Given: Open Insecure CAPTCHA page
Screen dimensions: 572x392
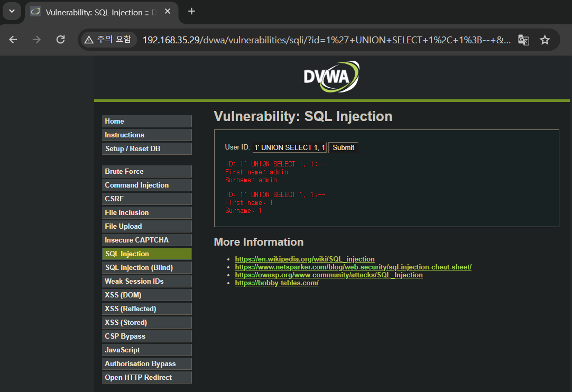Looking at the screenshot, I should coord(147,240).
